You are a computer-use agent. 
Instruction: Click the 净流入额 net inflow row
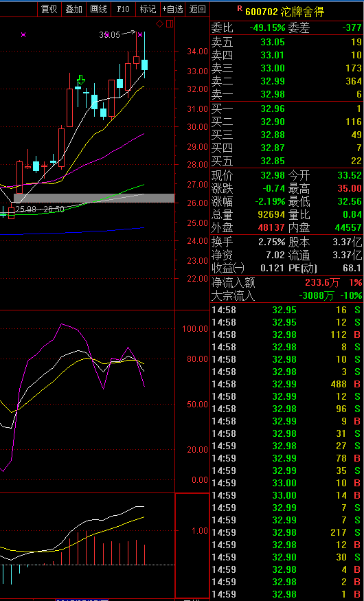[286, 283]
